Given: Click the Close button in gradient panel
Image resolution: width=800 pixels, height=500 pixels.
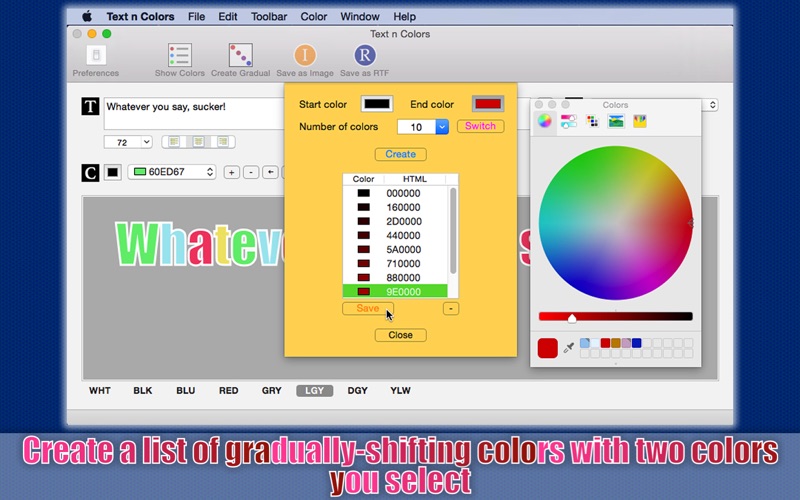Looking at the screenshot, I should (x=401, y=335).
